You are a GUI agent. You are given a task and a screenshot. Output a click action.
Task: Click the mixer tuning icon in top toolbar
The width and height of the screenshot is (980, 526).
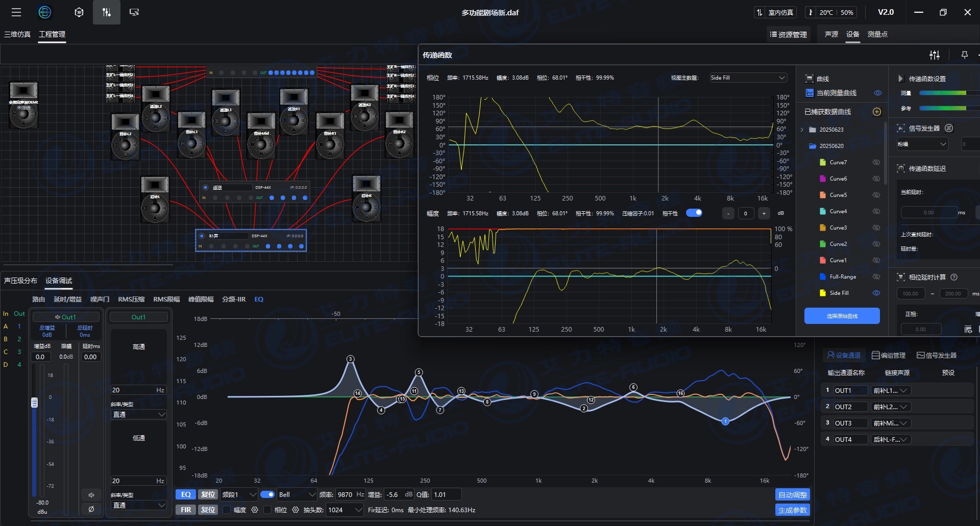coord(107,12)
